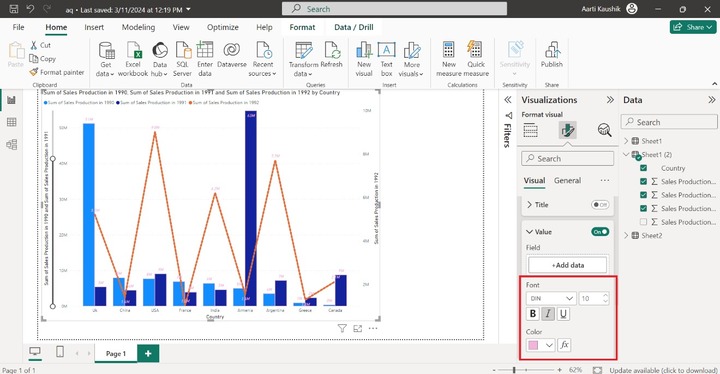Open the Share dropdown button
This screenshot has height=374, width=720.
pyautogui.click(x=693, y=27)
